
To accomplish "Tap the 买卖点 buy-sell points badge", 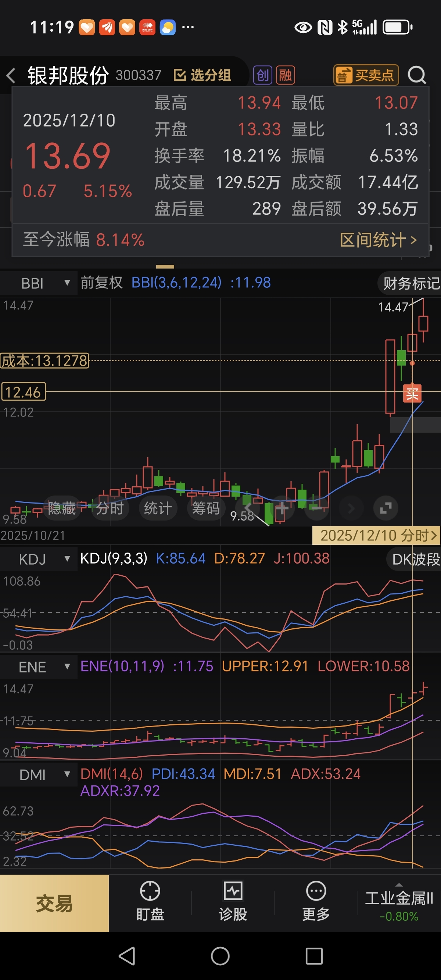I will (366, 75).
